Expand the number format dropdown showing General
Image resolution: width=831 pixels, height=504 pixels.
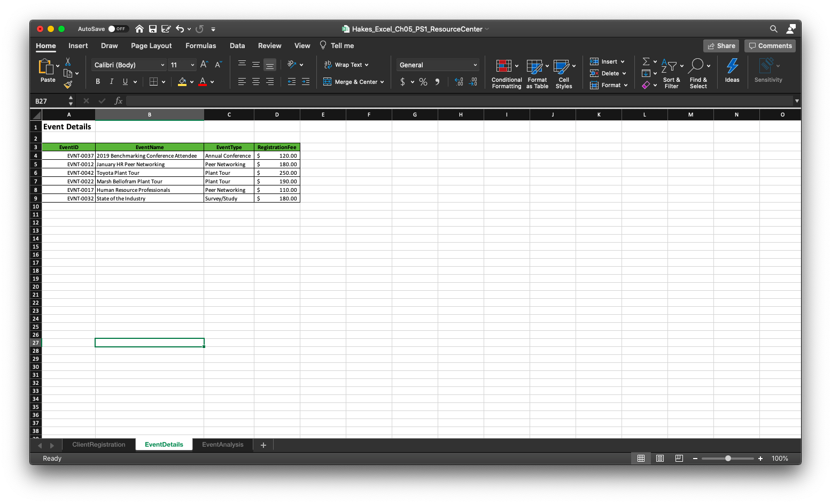(437, 65)
